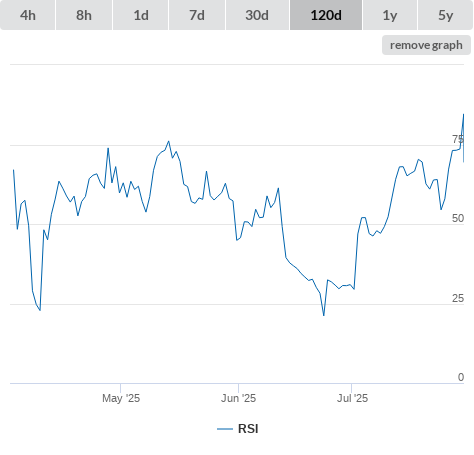Click the 75 y-axis label

pyautogui.click(x=458, y=139)
